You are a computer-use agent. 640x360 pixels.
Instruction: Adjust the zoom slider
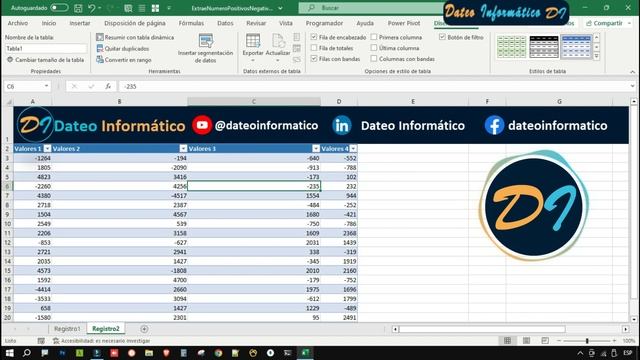point(587,340)
